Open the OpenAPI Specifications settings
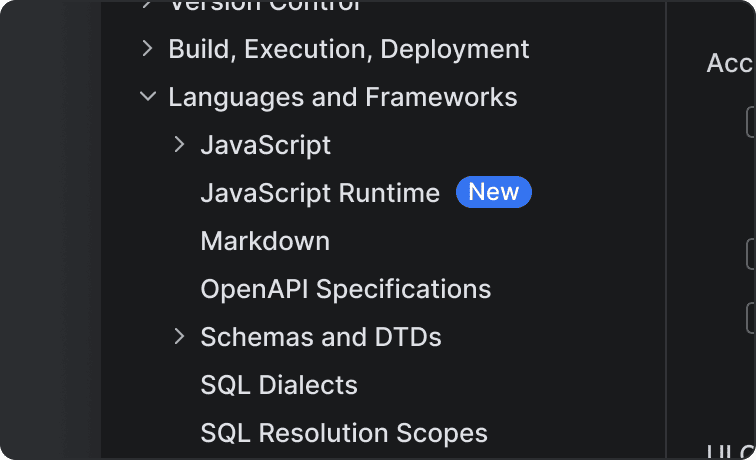The height and width of the screenshot is (460, 756). point(345,289)
